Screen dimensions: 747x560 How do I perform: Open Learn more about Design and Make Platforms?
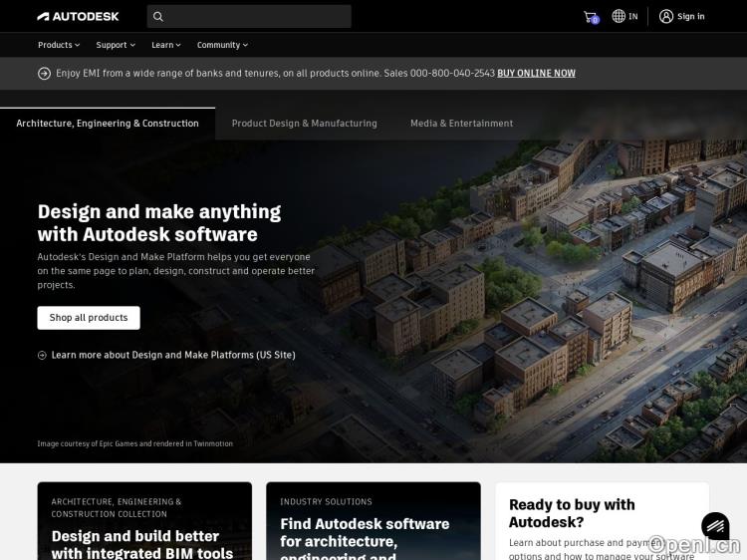pos(173,355)
